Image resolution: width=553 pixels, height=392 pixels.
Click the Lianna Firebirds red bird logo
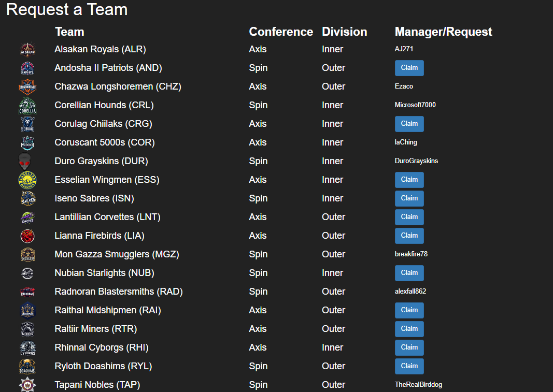tap(28, 236)
